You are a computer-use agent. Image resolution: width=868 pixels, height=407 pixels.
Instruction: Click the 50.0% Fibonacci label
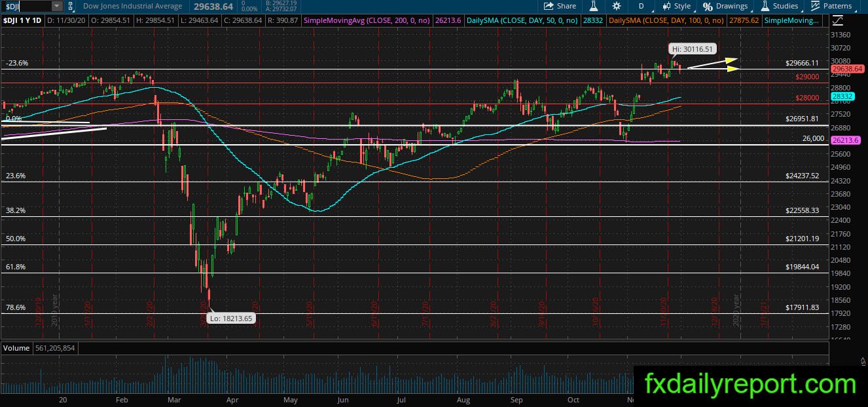pos(16,239)
